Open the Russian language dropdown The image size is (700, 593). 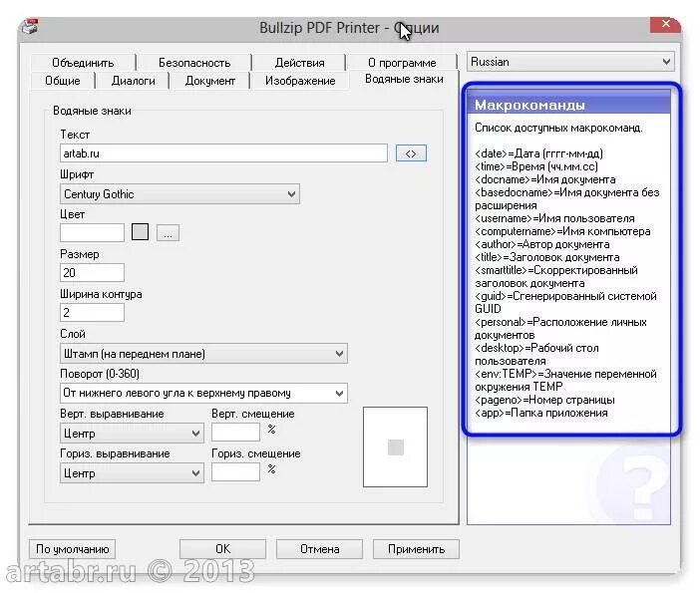(570, 62)
